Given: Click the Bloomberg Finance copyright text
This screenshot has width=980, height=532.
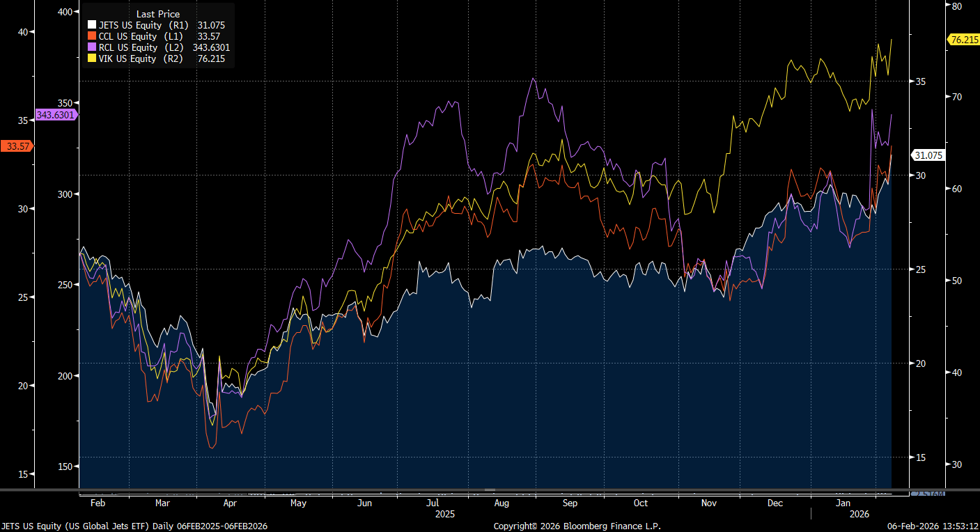Looking at the screenshot, I should click(577, 526).
